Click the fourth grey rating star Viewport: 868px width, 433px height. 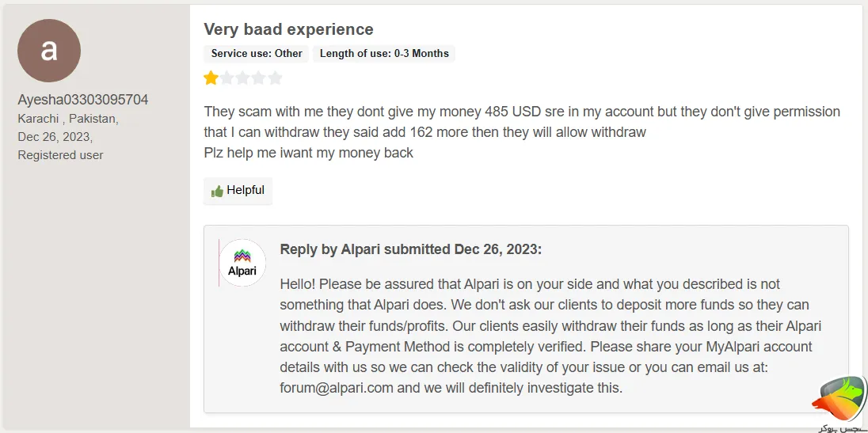[259, 78]
